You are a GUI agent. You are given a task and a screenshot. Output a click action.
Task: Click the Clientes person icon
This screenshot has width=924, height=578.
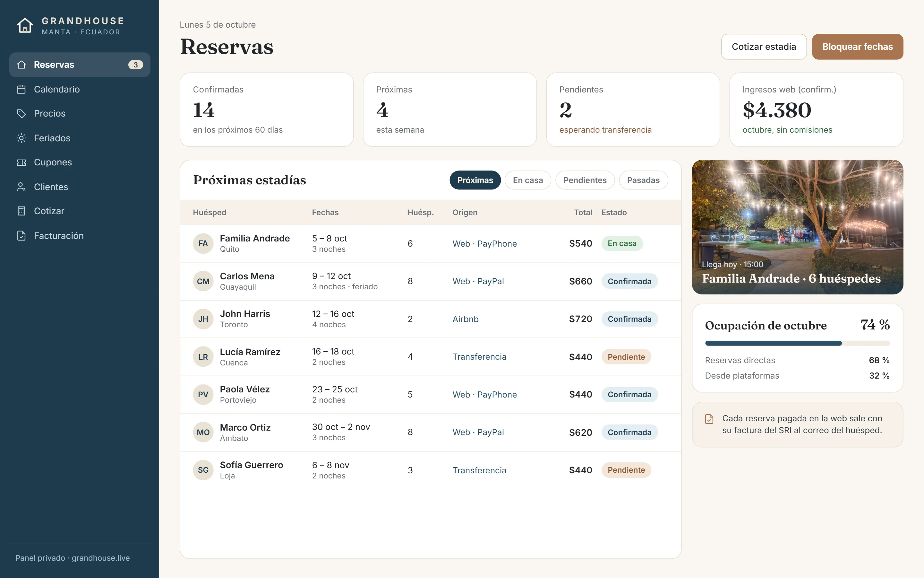tap(21, 187)
